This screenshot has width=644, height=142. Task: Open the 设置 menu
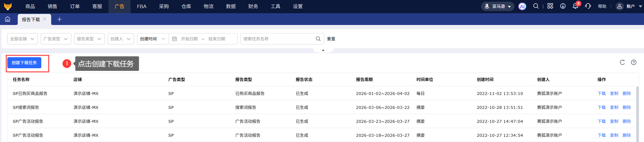[x=298, y=6]
